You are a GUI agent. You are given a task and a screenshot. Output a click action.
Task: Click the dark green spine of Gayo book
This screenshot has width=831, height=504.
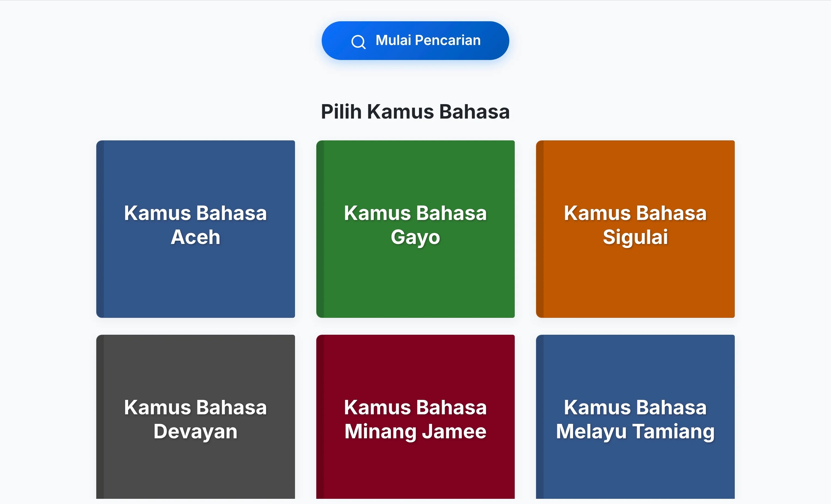(x=320, y=229)
